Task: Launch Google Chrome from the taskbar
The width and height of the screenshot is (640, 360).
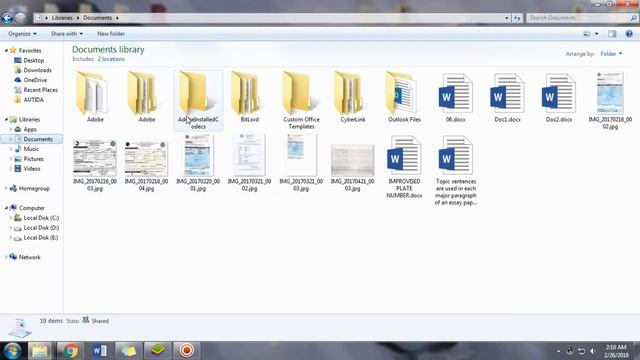Action: [x=70, y=351]
